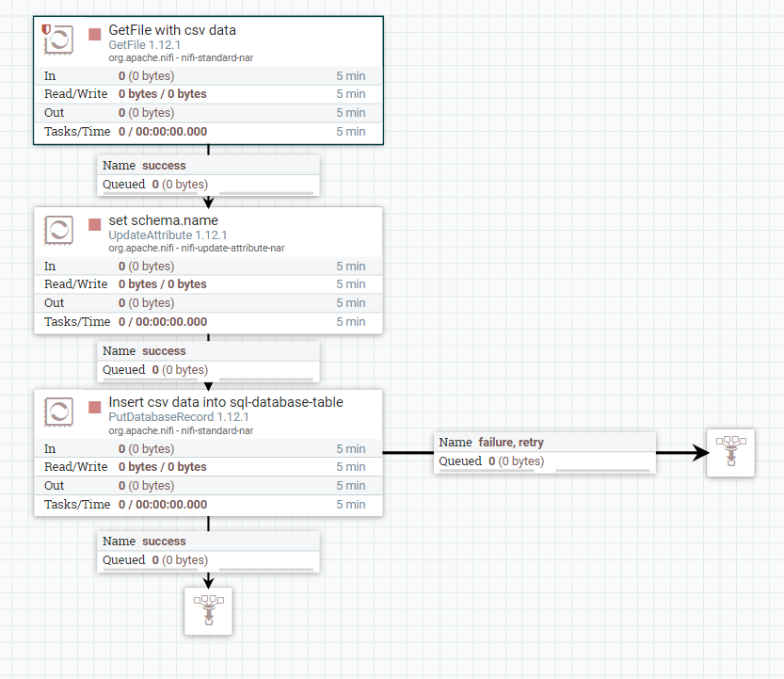Click the Read/Write row of UpdateAttribute processor
784x679 pixels.
click(208, 284)
